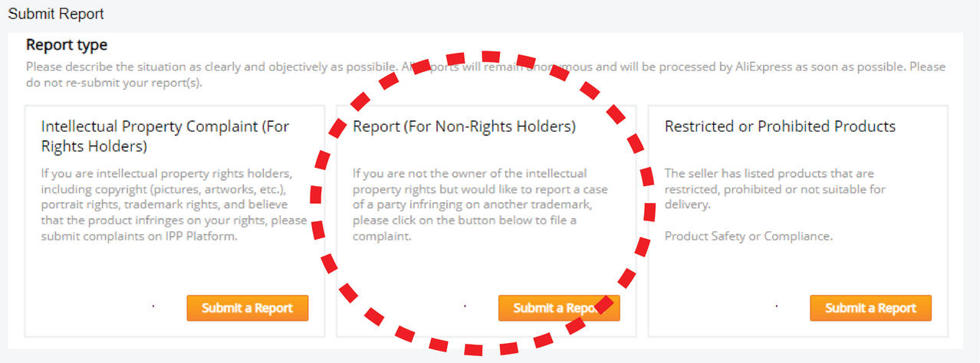Click the small dot in the Non-Rights Holders card
Viewport: 980px width, 363px height.
tap(465, 306)
